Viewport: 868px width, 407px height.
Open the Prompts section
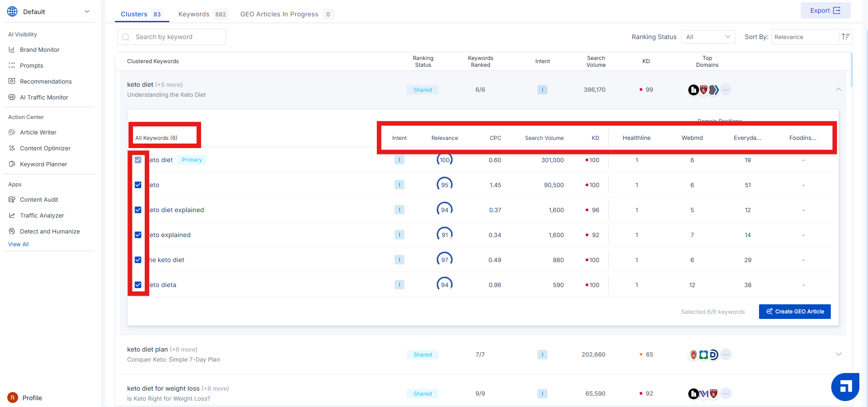click(31, 65)
